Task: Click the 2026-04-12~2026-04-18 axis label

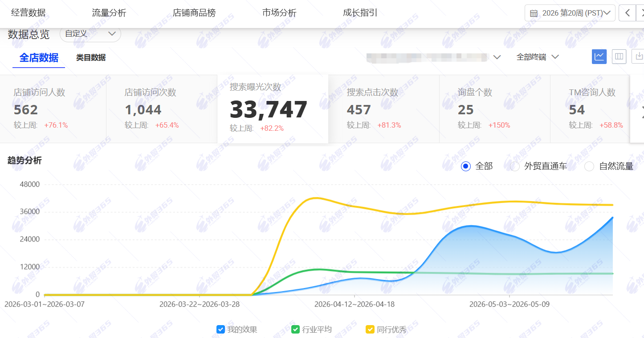Action: click(x=355, y=305)
